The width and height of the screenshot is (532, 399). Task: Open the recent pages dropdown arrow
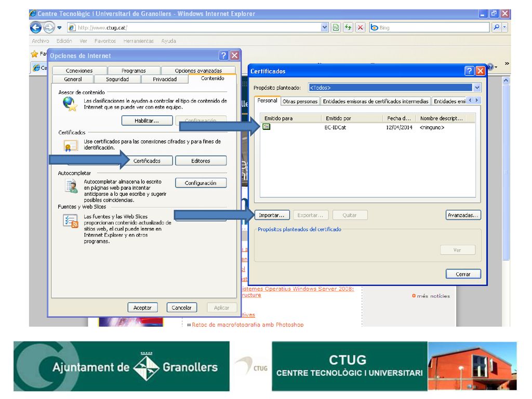click(x=59, y=28)
